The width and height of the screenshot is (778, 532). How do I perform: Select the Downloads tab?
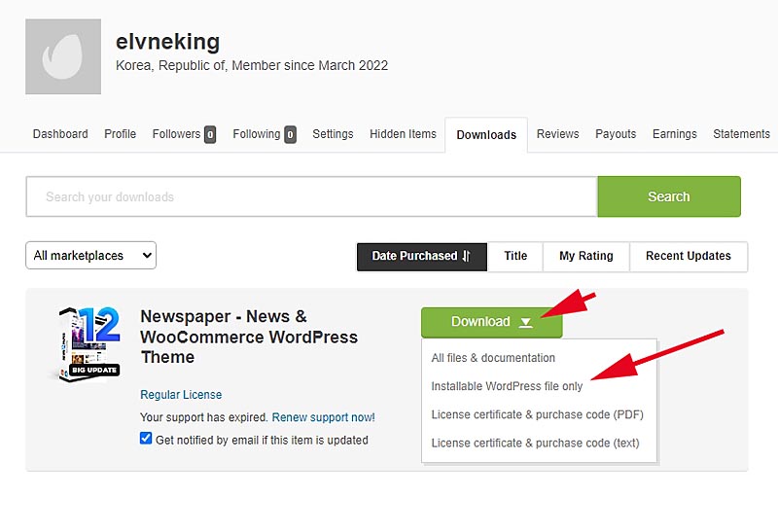click(486, 135)
